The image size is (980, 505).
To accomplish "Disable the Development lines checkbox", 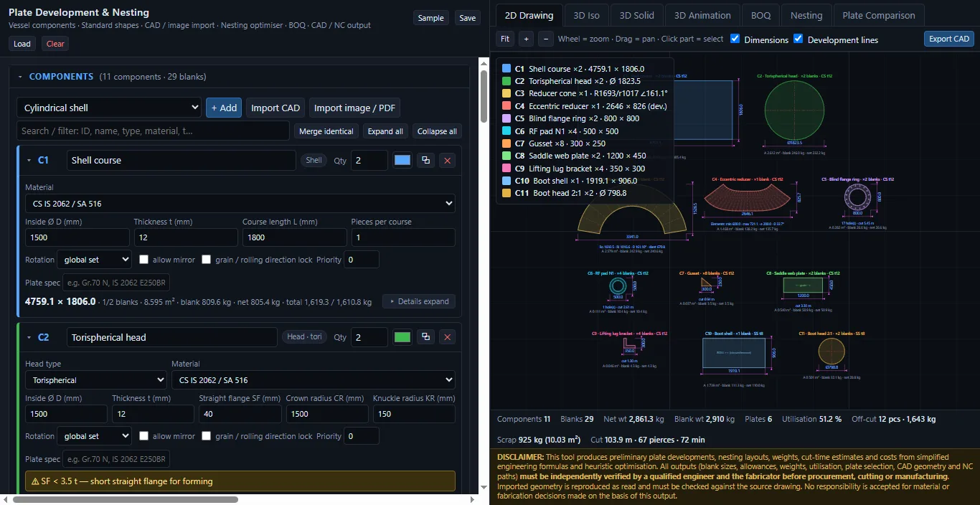I will coord(798,39).
